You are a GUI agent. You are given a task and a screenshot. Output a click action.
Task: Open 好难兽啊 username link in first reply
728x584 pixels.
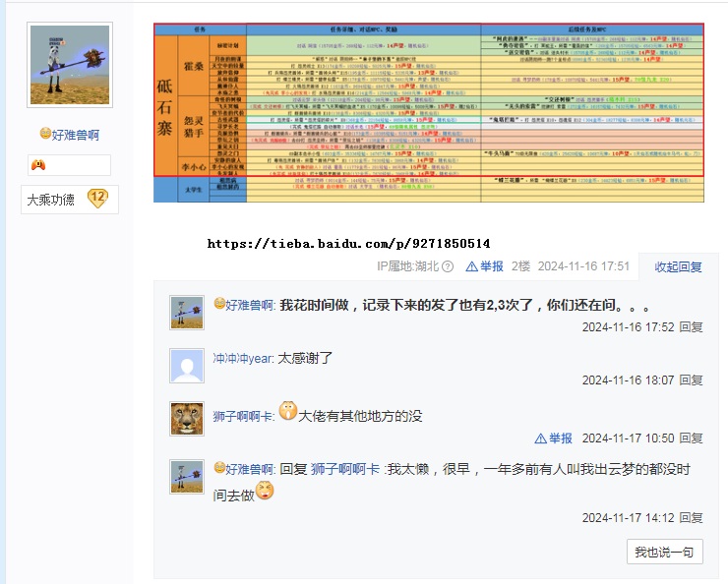click(x=250, y=305)
